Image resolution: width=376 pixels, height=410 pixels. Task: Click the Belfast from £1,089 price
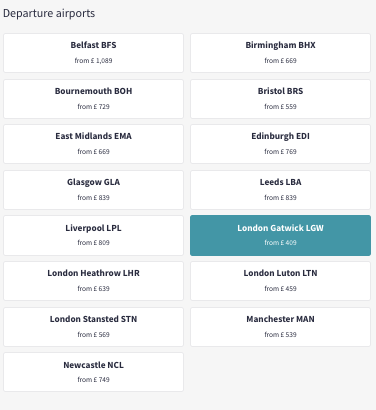coord(93,61)
